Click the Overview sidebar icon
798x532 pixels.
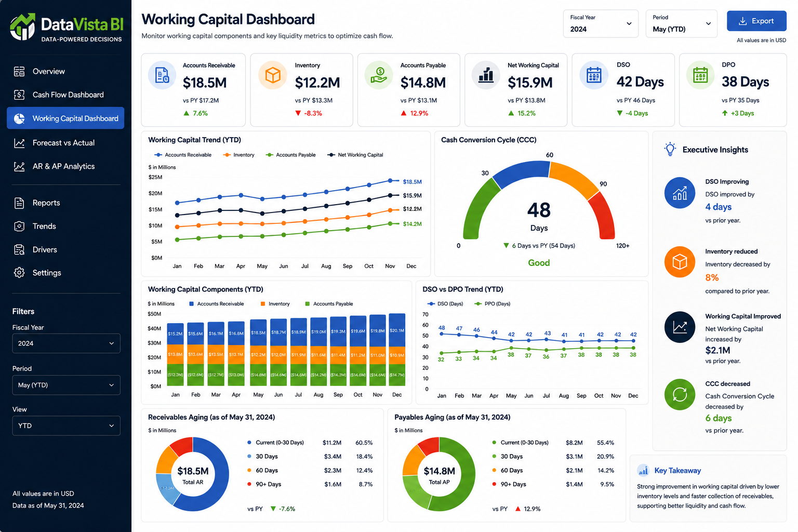19,72
